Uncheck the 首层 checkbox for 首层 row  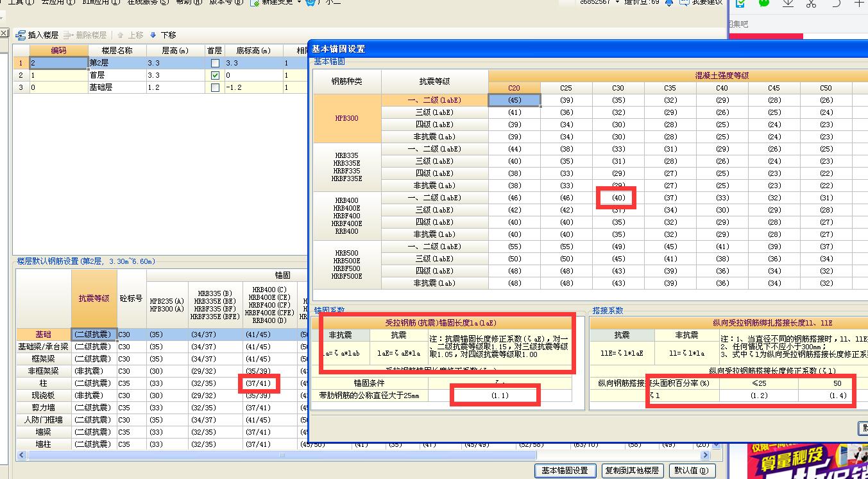point(215,75)
